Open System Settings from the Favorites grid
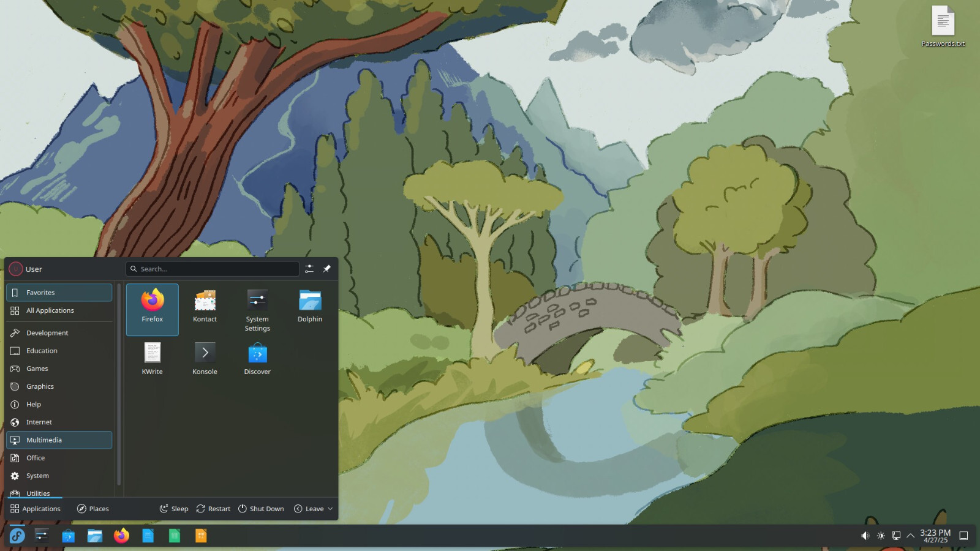This screenshot has height=551, width=980. click(257, 309)
